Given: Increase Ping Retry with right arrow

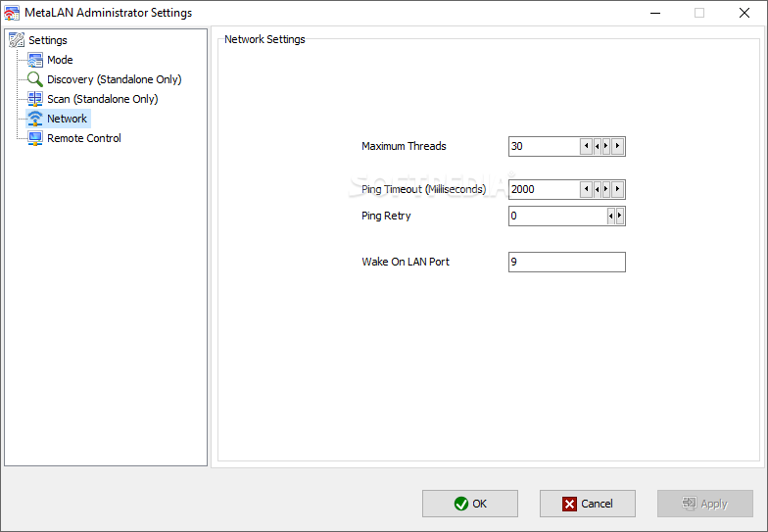Looking at the screenshot, I should coord(619,216).
